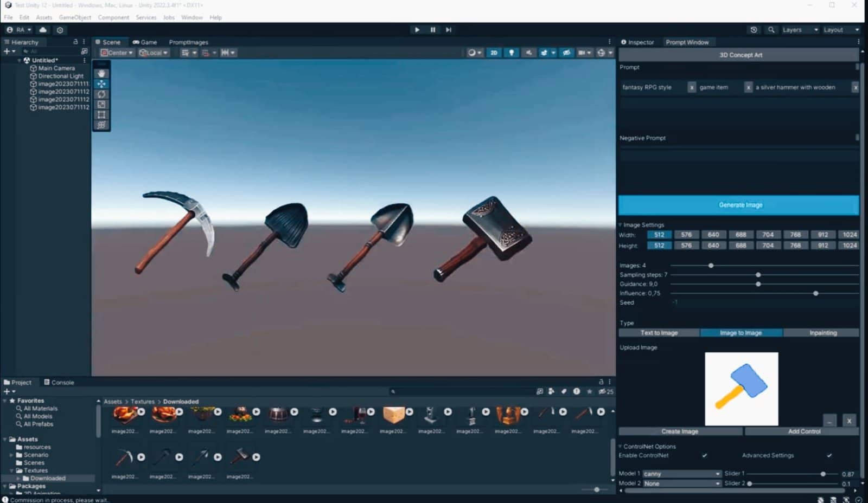This screenshot has width=868, height=503.
Task: Open the Layers dropdown
Action: click(800, 30)
